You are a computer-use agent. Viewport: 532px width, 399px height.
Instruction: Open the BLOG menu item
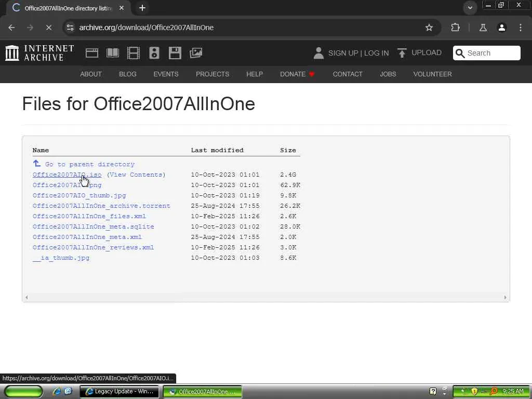(128, 74)
